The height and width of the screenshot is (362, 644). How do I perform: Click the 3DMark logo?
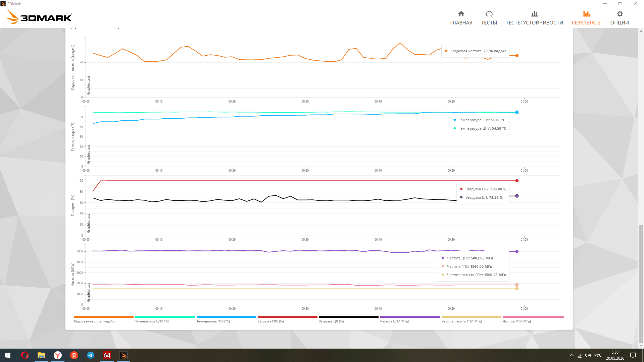coord(39,17)
